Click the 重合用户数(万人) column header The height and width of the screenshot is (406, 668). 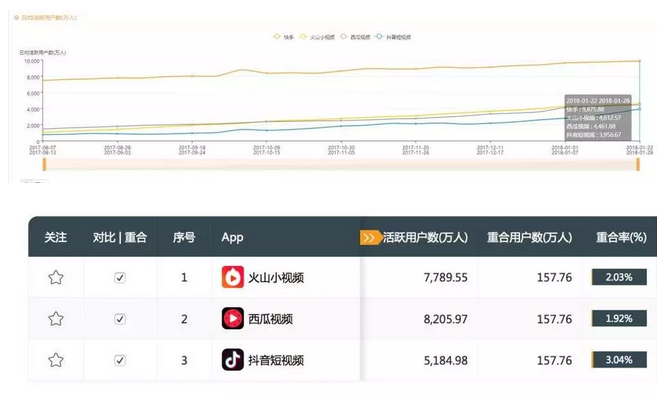(529, 238)
